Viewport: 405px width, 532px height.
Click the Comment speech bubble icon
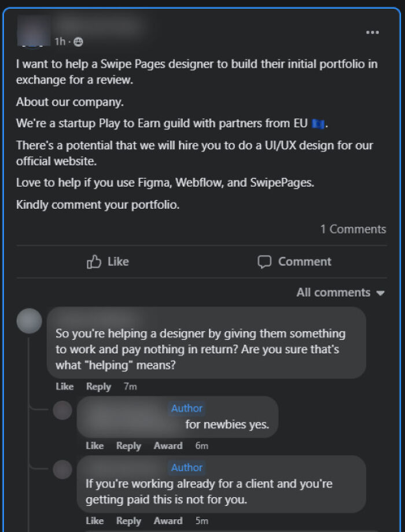point(264,261)
